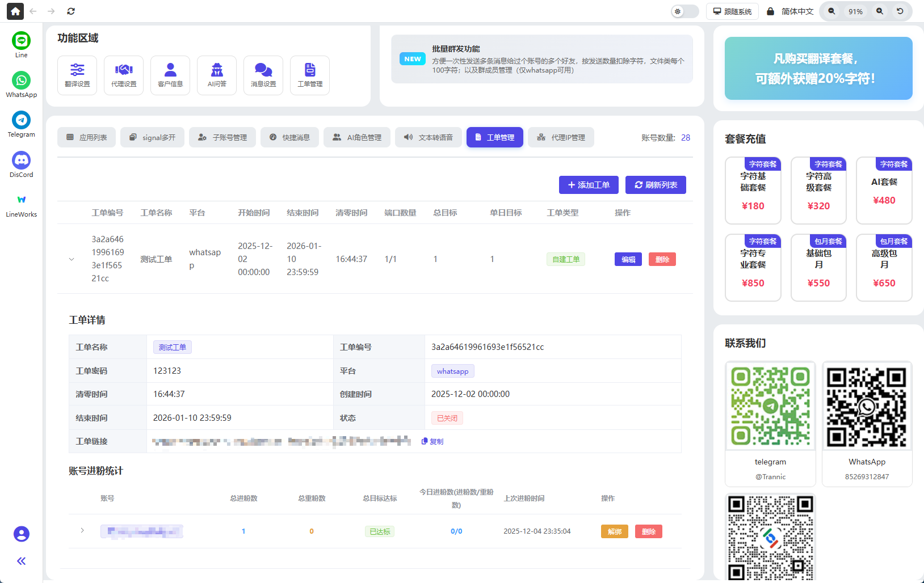Toggle the dark mode switch
The image size is (924, 583).
point(684,11)
